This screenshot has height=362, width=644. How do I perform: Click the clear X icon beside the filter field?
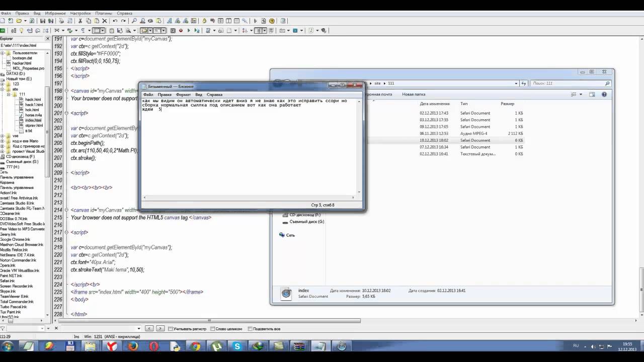click(x=56, y=328)
